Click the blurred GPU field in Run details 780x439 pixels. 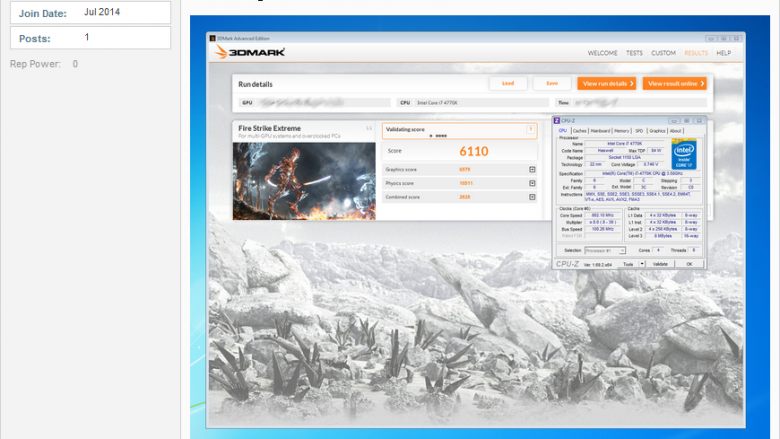click(x=314, y=102)
